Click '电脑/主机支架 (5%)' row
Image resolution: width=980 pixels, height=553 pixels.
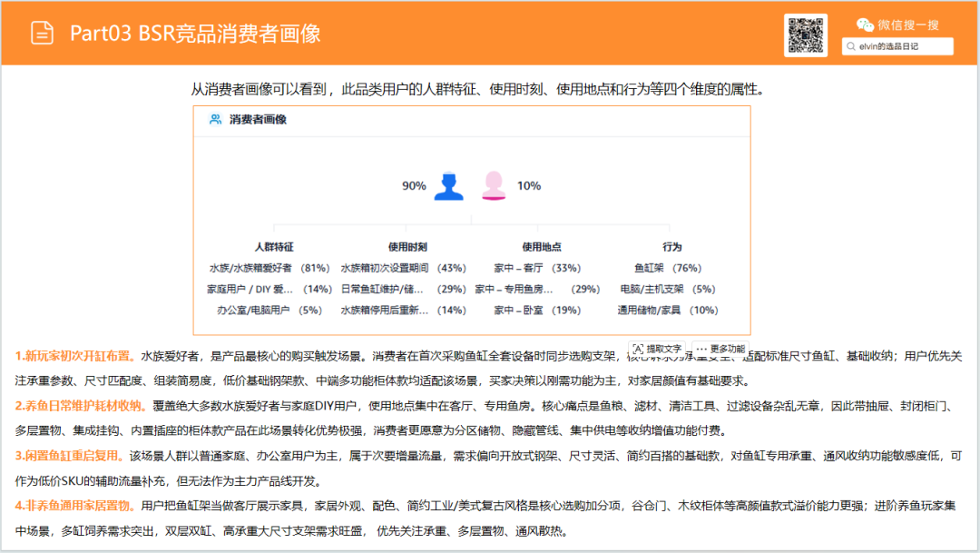(668, 289)
